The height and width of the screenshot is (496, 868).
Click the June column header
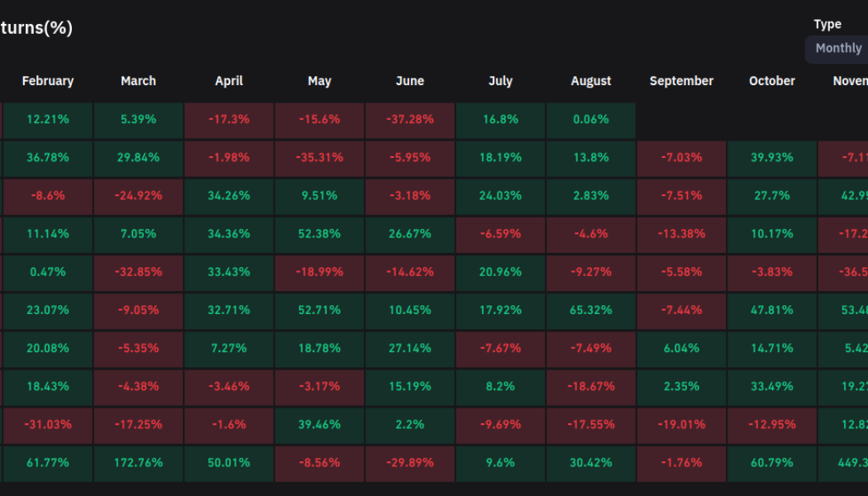coord(410,80)
